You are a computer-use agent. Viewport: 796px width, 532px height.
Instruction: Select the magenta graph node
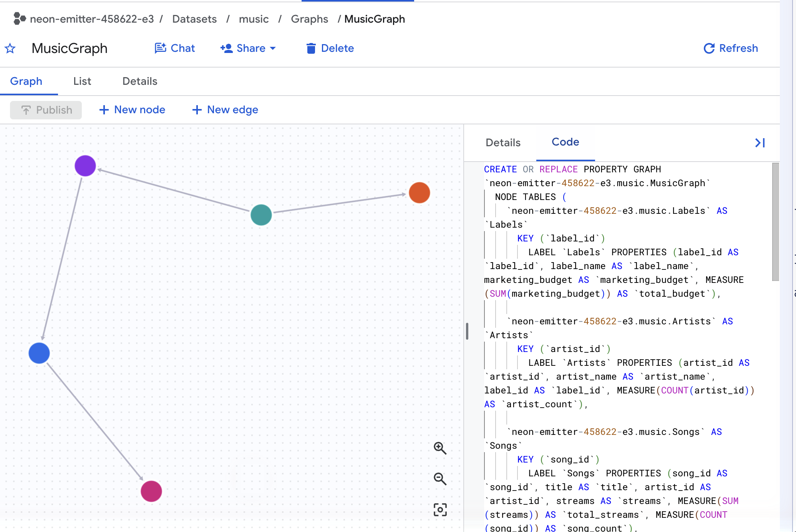[x=151, y=491]
